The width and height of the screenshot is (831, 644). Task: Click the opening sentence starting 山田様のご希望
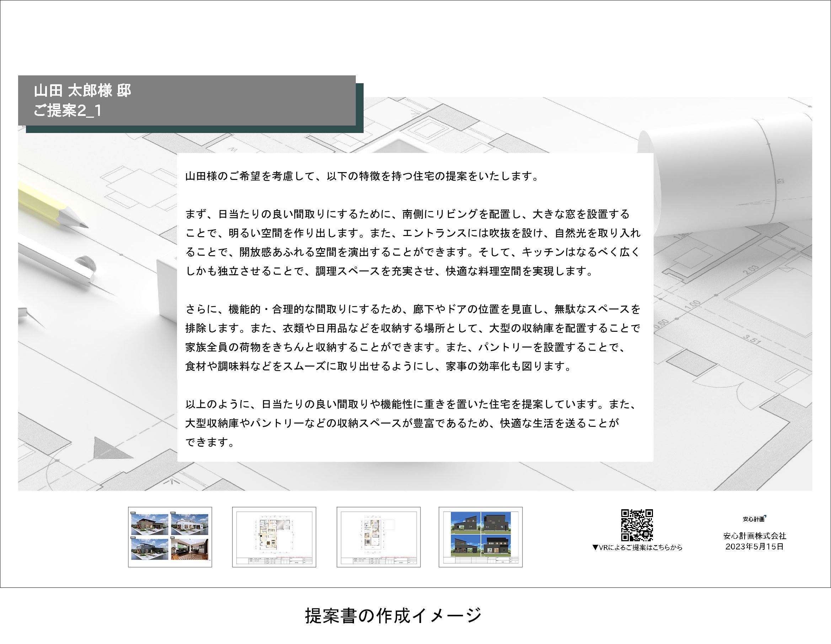pos(361,176)
